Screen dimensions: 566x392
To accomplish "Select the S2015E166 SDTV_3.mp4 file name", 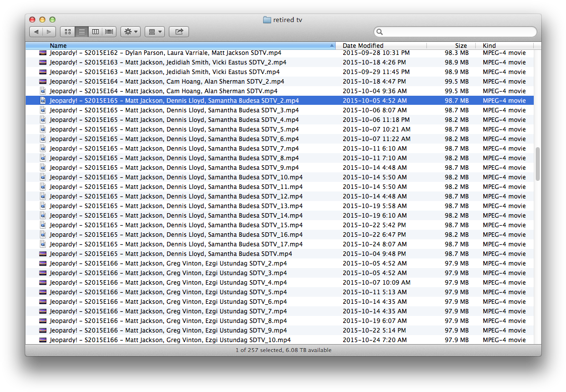I will [168, 273].
